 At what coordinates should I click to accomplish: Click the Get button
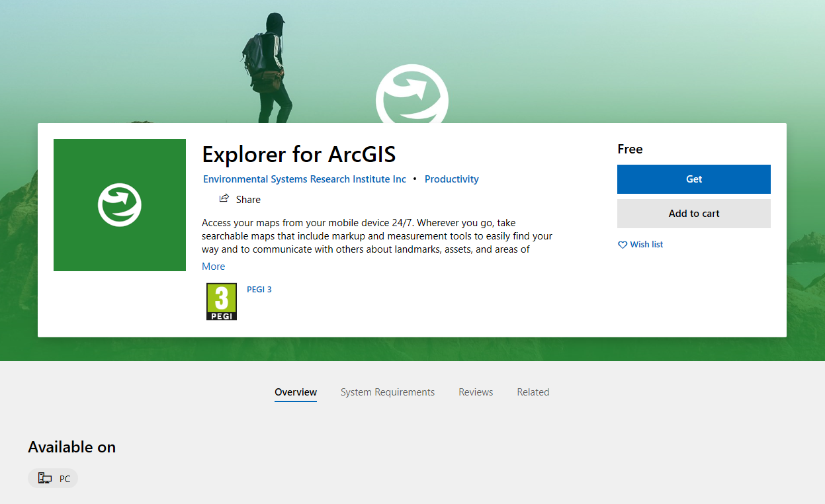point(694,179)
